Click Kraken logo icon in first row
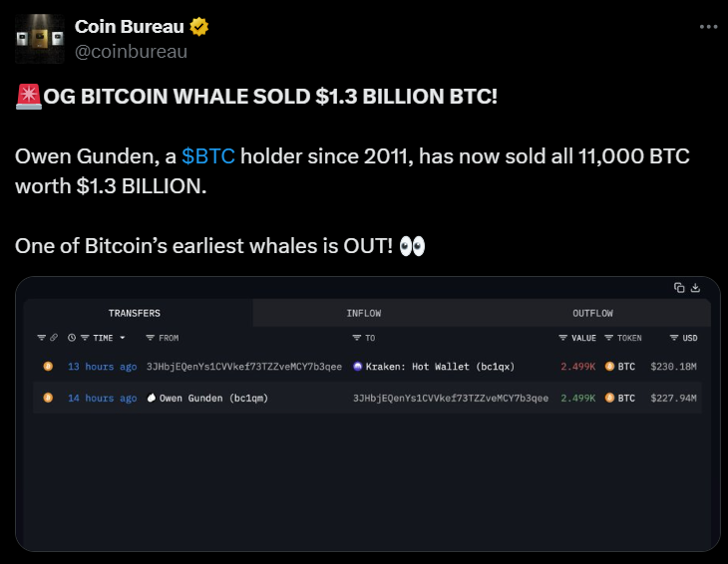 pos(358,367)
